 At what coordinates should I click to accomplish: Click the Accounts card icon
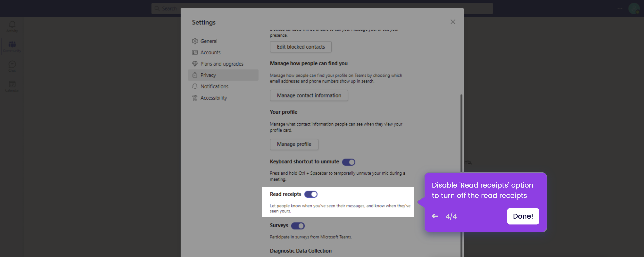195,52
